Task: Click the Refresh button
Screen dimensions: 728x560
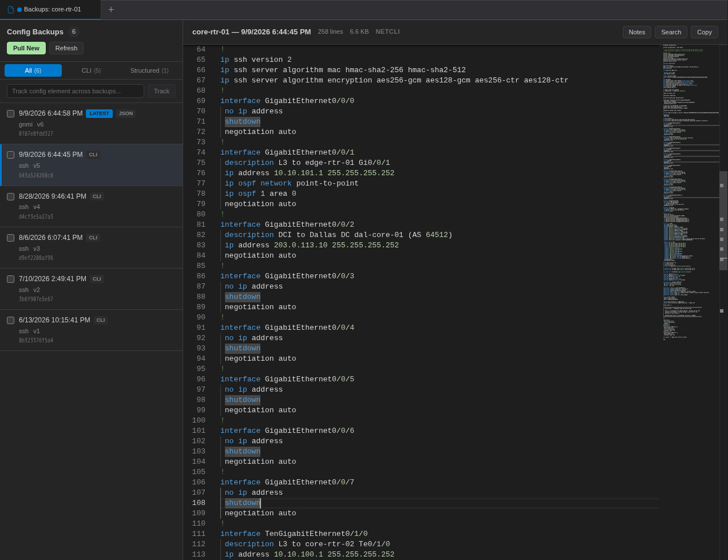Action: pos(66,48)
